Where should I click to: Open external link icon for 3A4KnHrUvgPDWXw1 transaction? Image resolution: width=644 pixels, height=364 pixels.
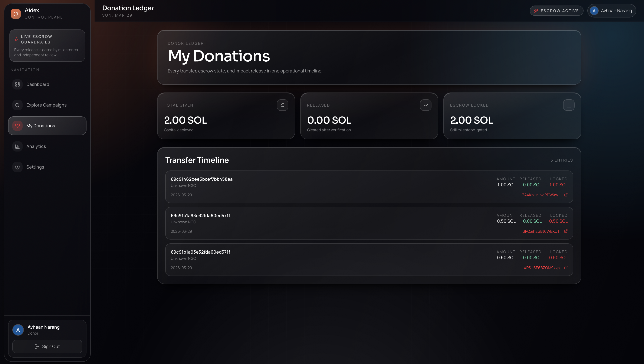click(x=566, y=195)
